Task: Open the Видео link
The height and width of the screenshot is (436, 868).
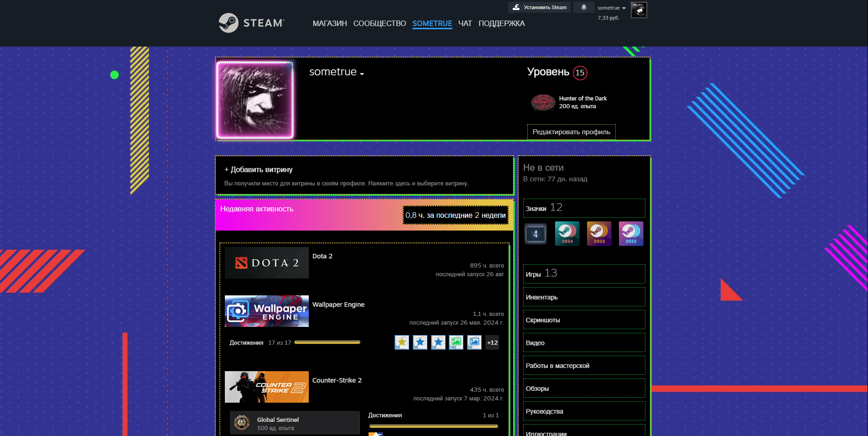Action: pyautogui.click(x=584, y=342)
